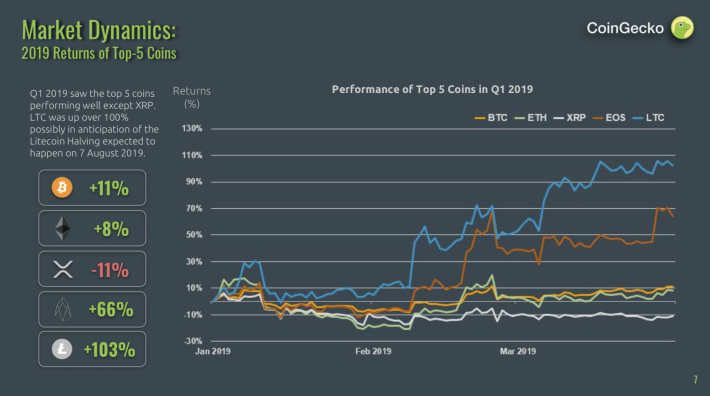Click the Market Dynamics heading

point(99,30)
